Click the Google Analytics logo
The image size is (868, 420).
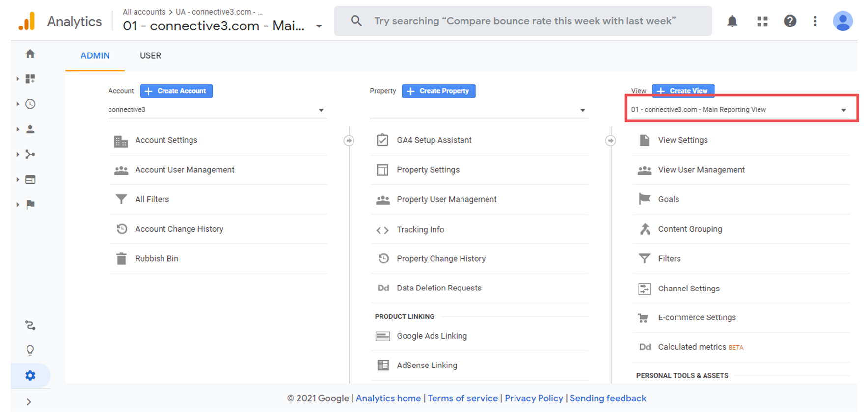(27, 22)
